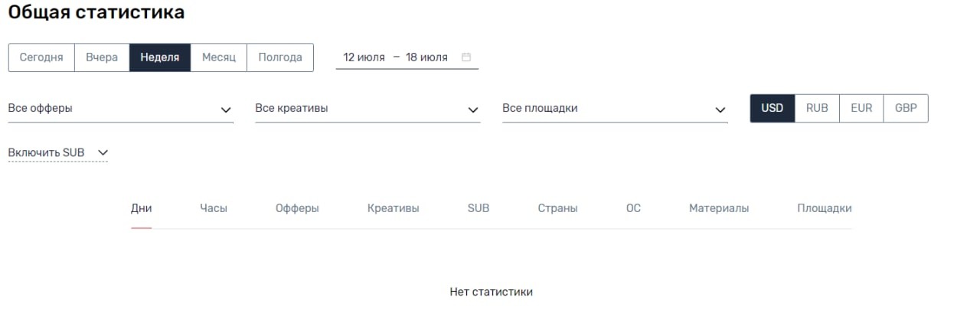Expand the Все офферы dropdown
This screenshot has height=330, width=980.
(120, 109)
